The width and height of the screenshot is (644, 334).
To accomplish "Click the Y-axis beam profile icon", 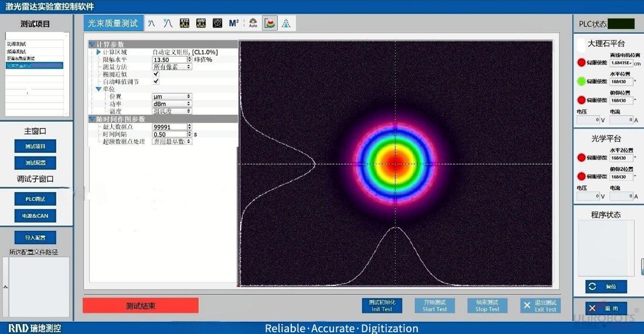I will pos(168,23).
